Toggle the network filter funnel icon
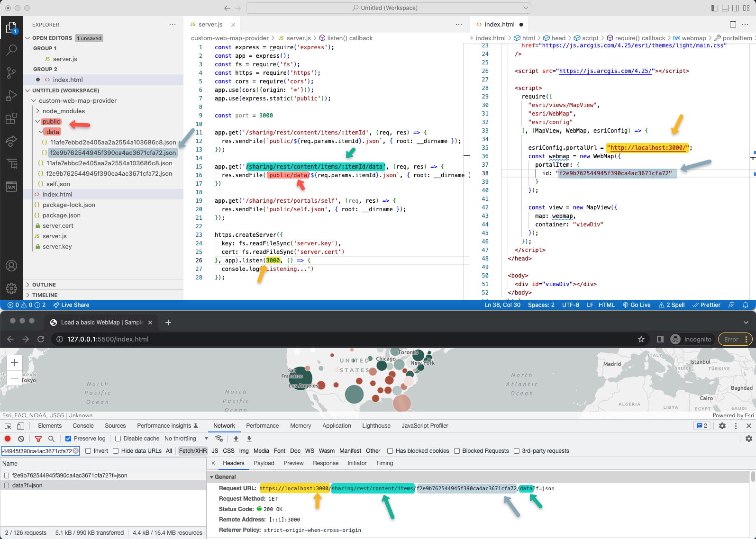This screenshot has height=539, width=756. coord(38,439)
